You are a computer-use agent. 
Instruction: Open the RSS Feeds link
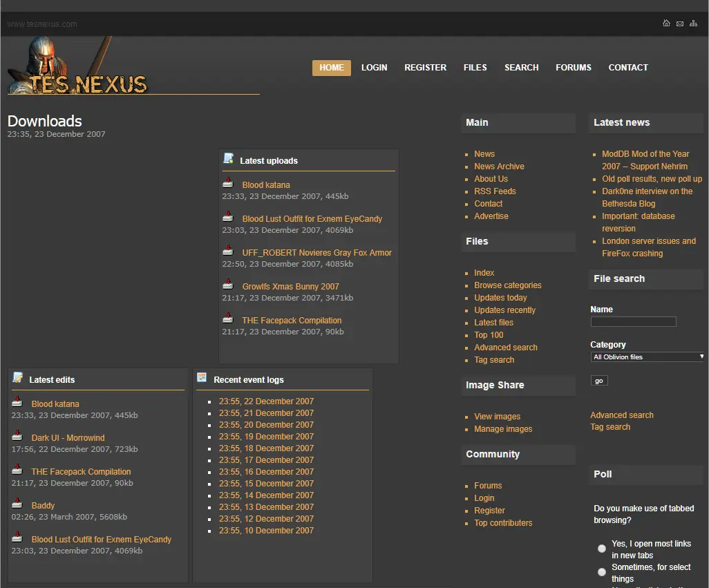[x=495, y=191]
